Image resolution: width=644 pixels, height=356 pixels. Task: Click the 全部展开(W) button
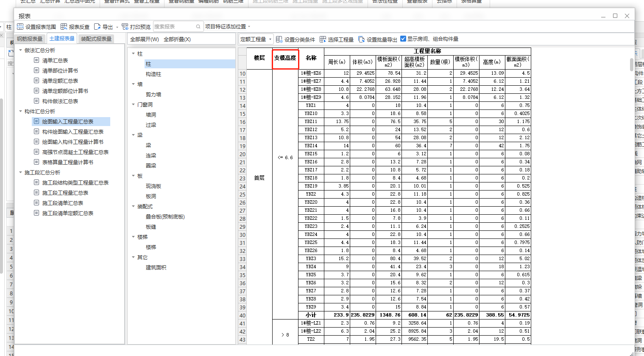coord(145,39)
